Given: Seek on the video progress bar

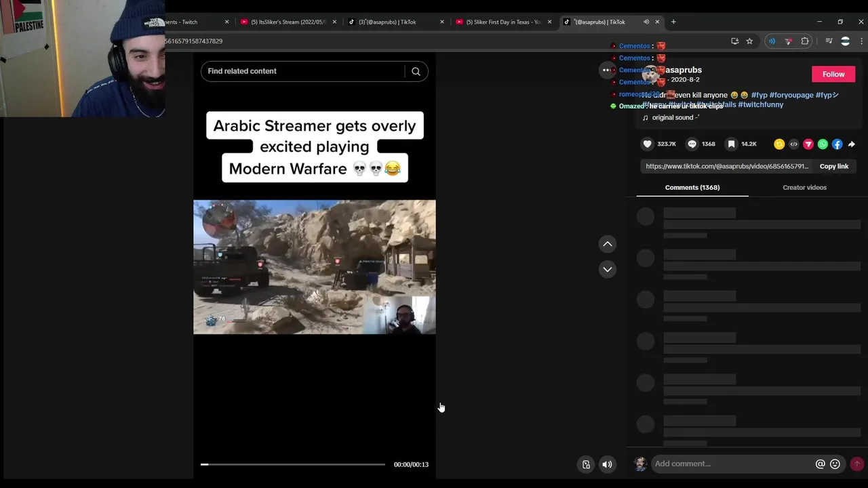Looking at the screenshot, I should 293,464.
